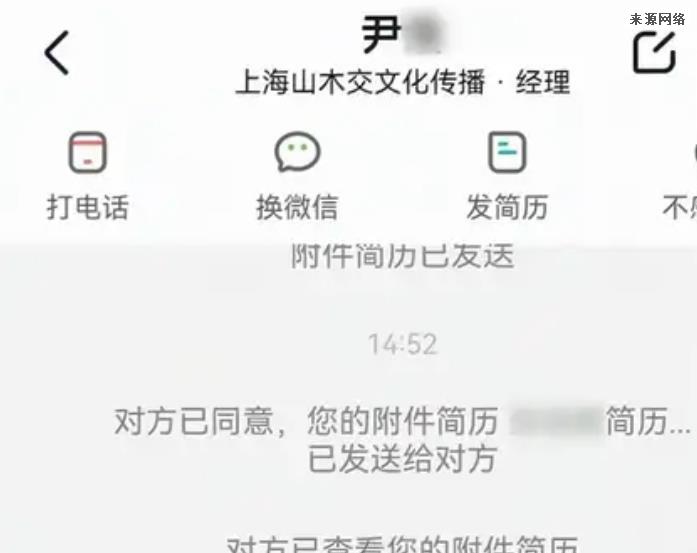Tap the cut-off icon at the right edge
Viewport: 697px width, 553px height.
[x=694, y=152]
